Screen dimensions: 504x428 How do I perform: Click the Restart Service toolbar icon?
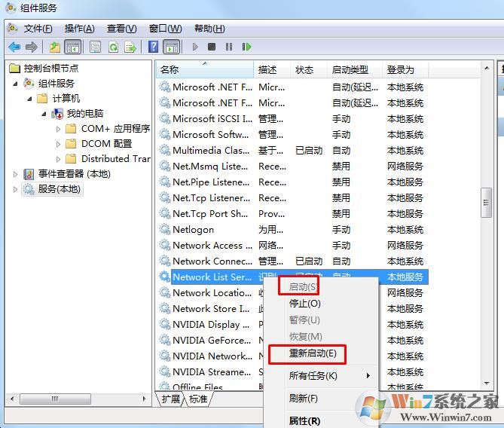click(246, 47)
